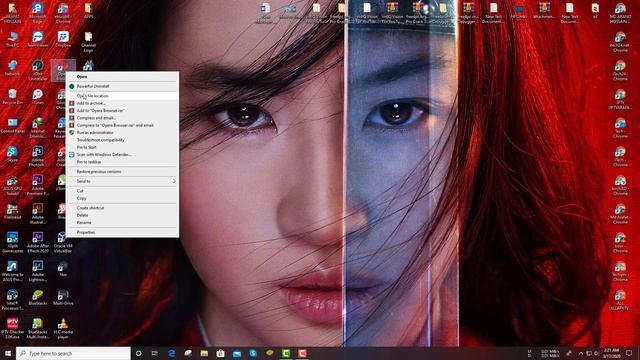Select the Skype desktop shortcut

(x=12, y=154)
